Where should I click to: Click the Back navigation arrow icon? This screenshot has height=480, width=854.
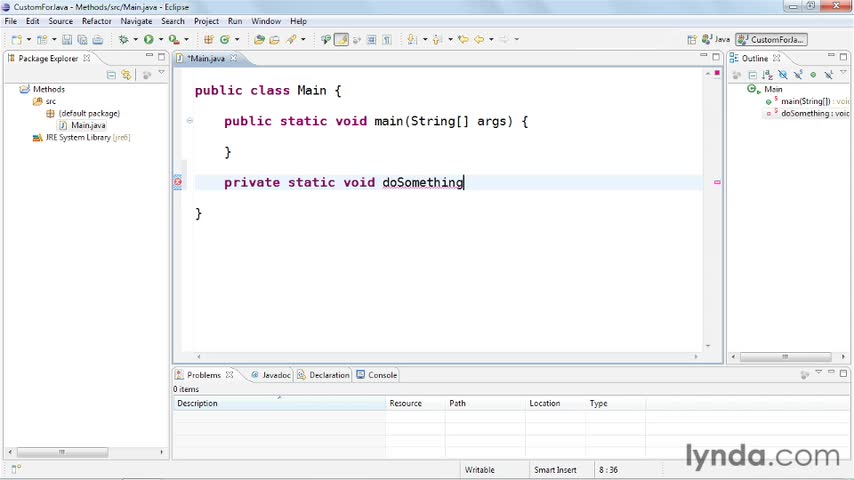[479, 39]
